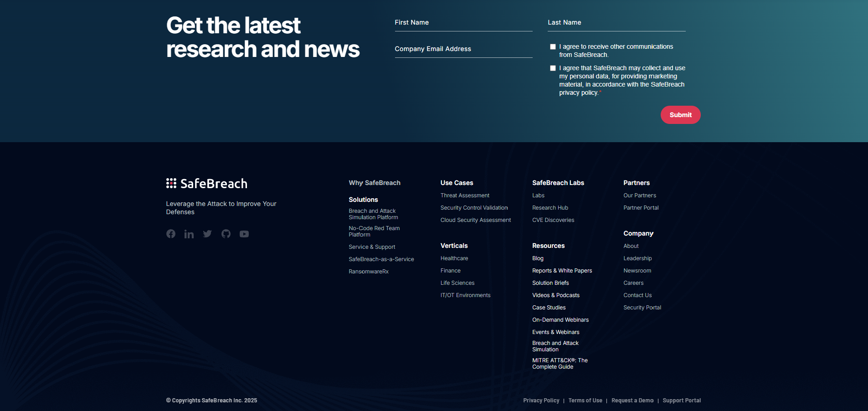Open the Research Hub link
Image resolution: width=868 pixels, height=411 pixels.
tap(550, 208)
